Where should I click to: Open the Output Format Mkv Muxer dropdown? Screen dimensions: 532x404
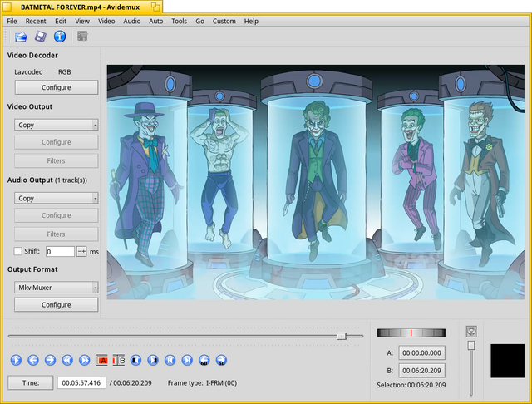[57, 288]
